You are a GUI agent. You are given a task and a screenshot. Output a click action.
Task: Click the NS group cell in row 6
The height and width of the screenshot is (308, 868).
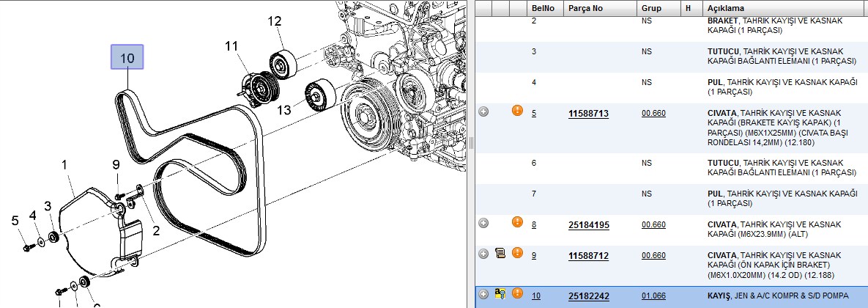coord(646,163)
